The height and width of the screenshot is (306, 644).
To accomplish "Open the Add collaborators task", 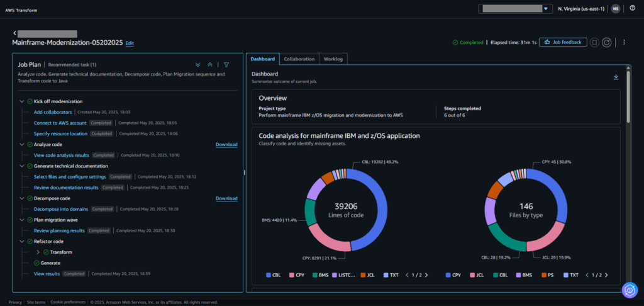I will pyautogui.click(x=53, y=112).
